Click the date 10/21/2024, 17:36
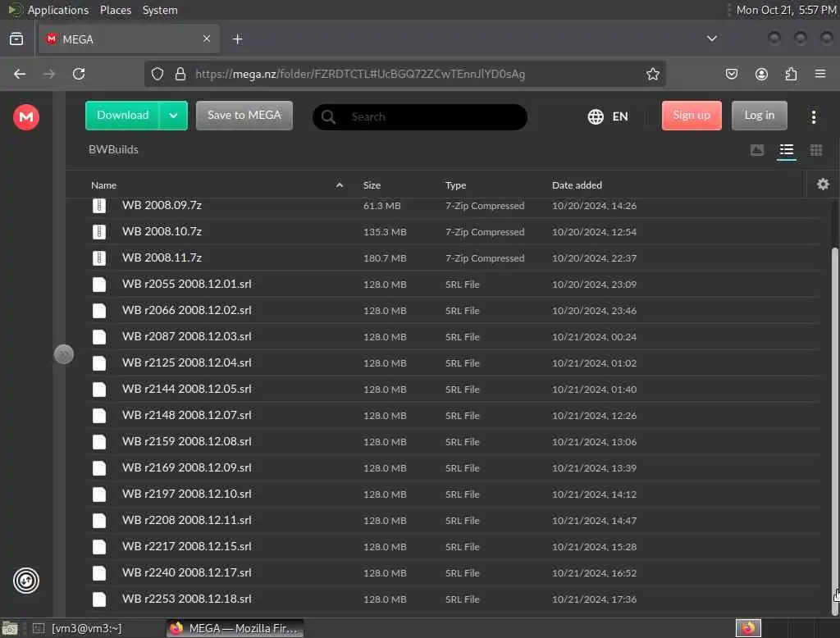 tap(594, 599)
